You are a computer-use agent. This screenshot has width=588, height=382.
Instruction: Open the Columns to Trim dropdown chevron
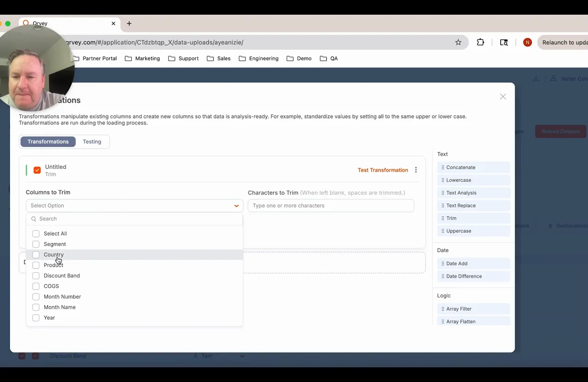236,205
